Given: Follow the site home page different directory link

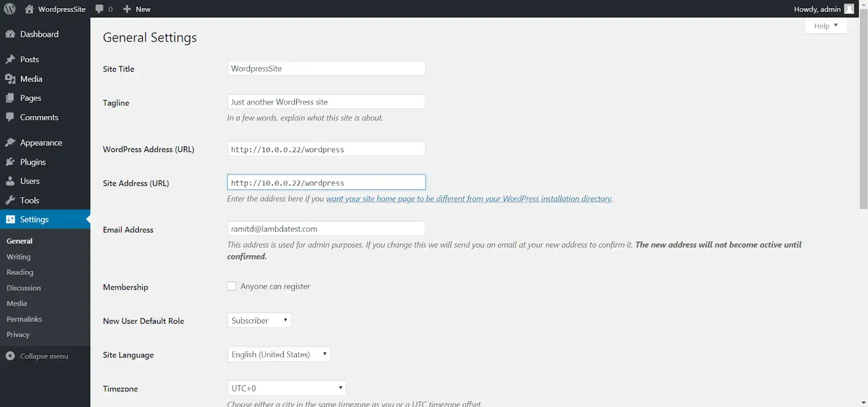Looking at the screenshot, I should pos(469,199).
